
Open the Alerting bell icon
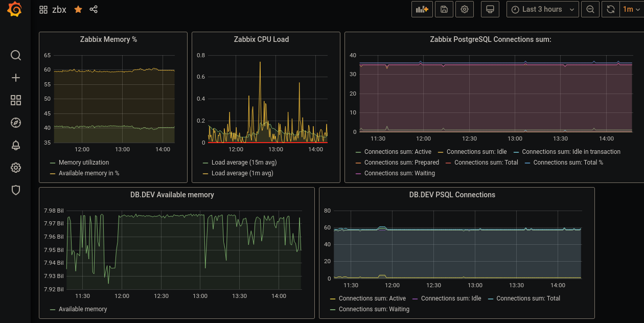[x=16, y=145]
